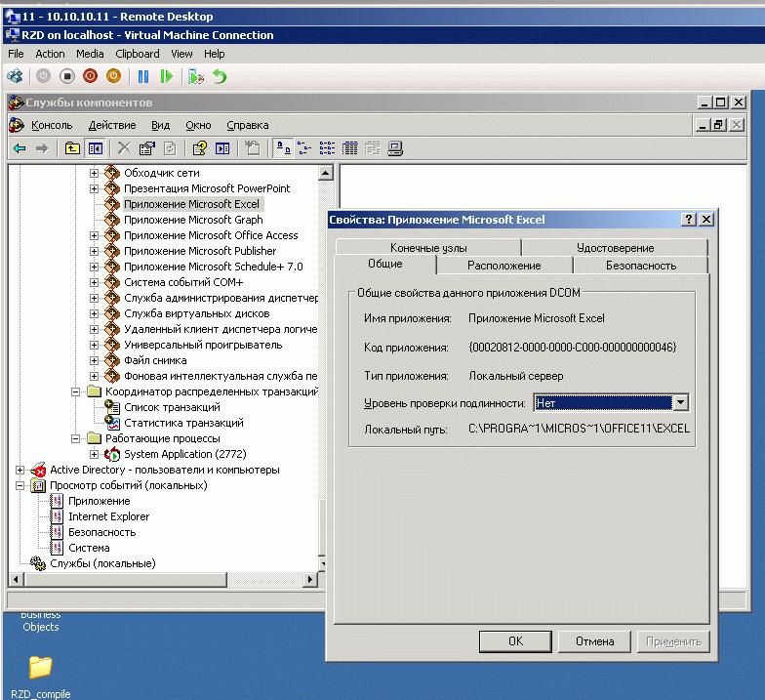Image resolution: width=765 pixels, height=700 pixels.
Task: Open the View menu of VM Connection
Action: pyautogui.click(x=181, y=54)
